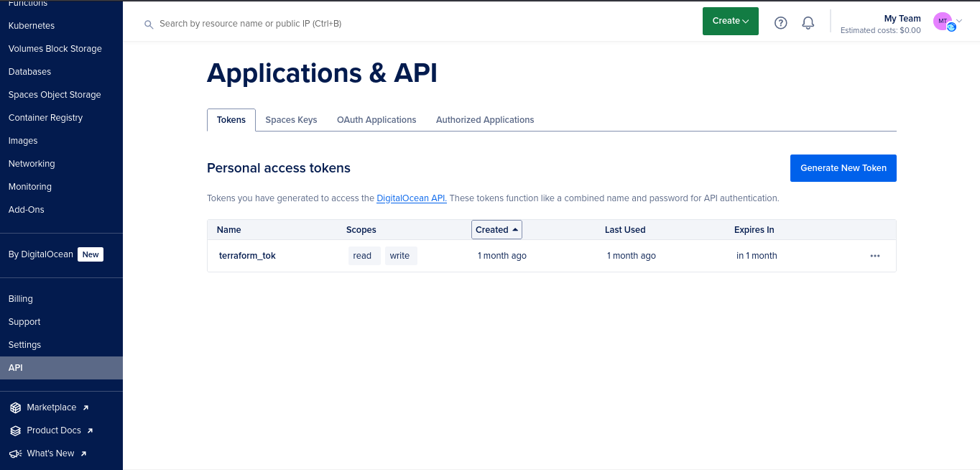Click the My Team account name
The height and width of the screenshot is (470, 980).
902,19
